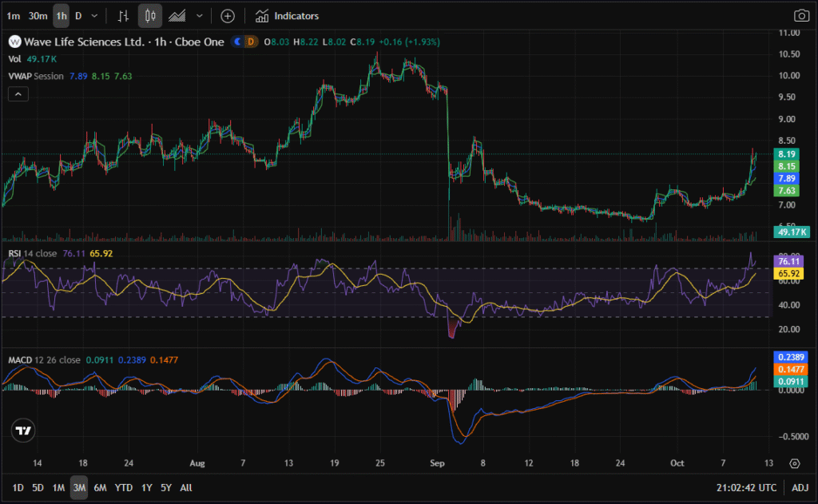Click the 8.19 current price label
This screenshot has width=818, height=504.
787,153
